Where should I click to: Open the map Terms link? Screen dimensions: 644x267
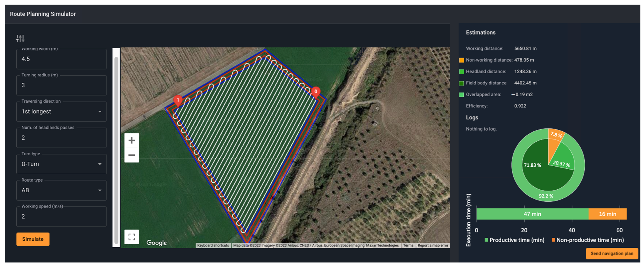(x=408, y=245)
